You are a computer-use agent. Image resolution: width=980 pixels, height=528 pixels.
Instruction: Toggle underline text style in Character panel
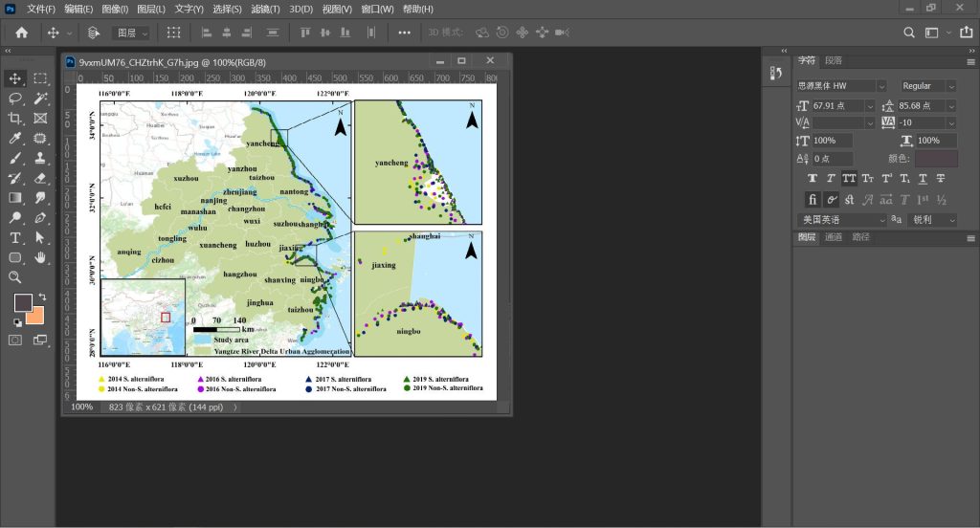pyautogui.click(x=923, y=178)
